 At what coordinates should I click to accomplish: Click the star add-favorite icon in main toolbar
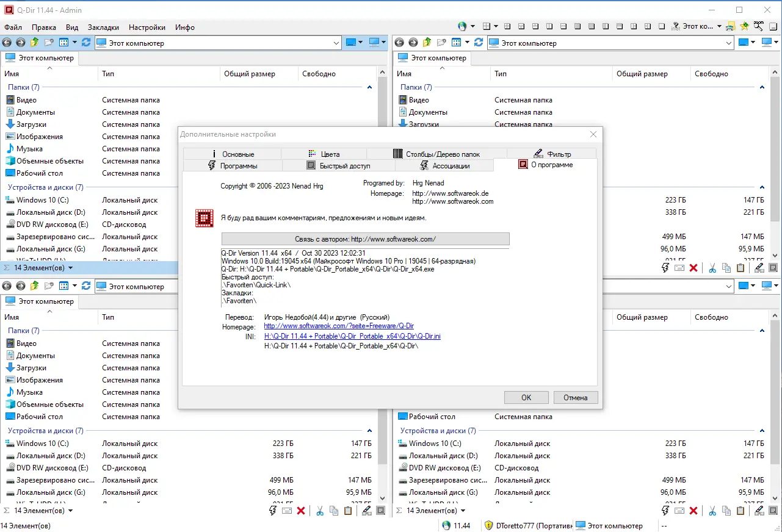point(745,26)
